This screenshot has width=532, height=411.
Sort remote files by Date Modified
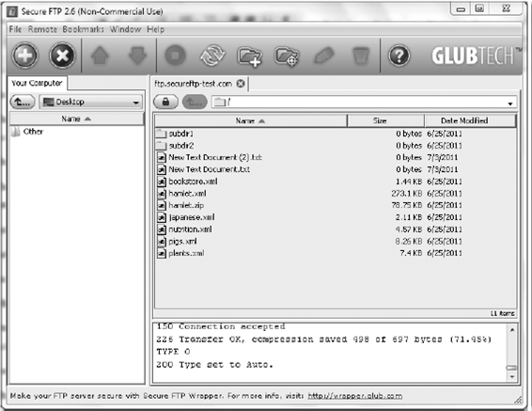pyautogui.click(x=470, y=120)
